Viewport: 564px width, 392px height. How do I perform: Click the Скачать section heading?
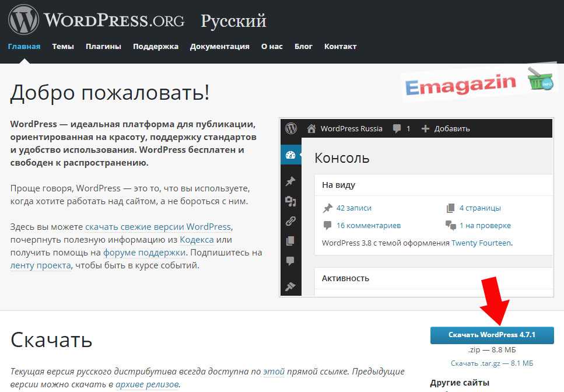51,339
